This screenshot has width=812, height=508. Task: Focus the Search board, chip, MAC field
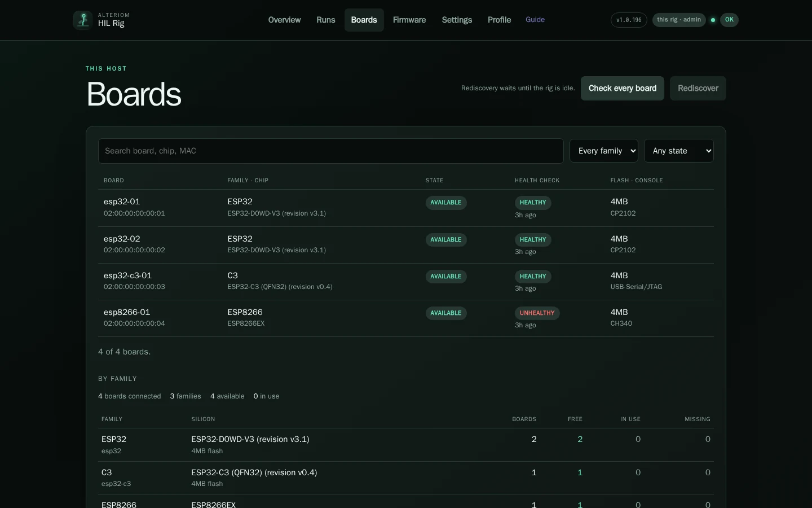[x=331, y=151]
